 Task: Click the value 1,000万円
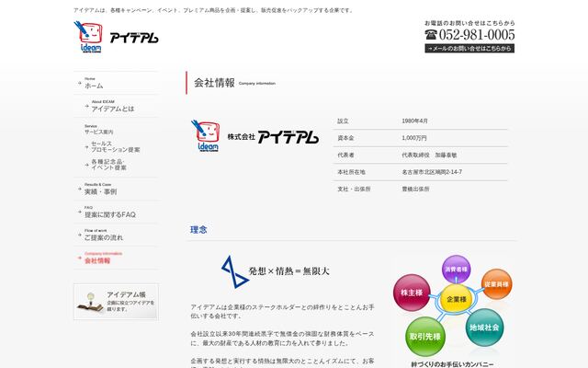tap(414, 138)
